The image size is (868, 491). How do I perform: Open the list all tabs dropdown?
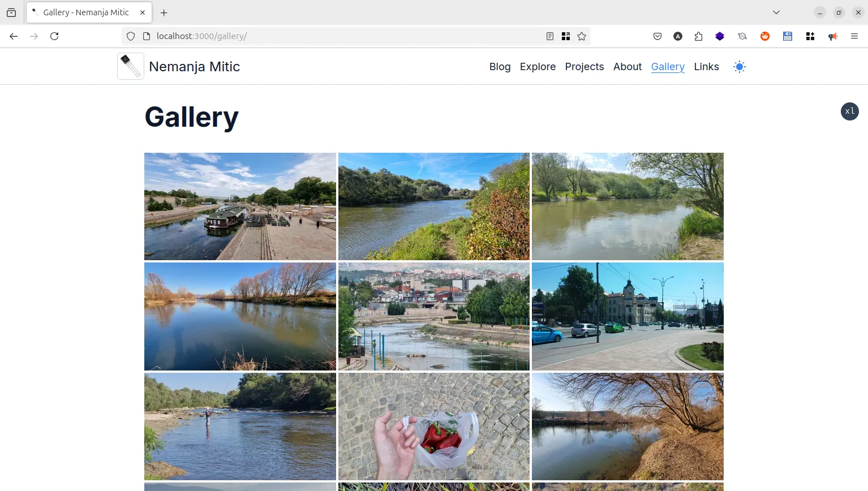(776, 12)
